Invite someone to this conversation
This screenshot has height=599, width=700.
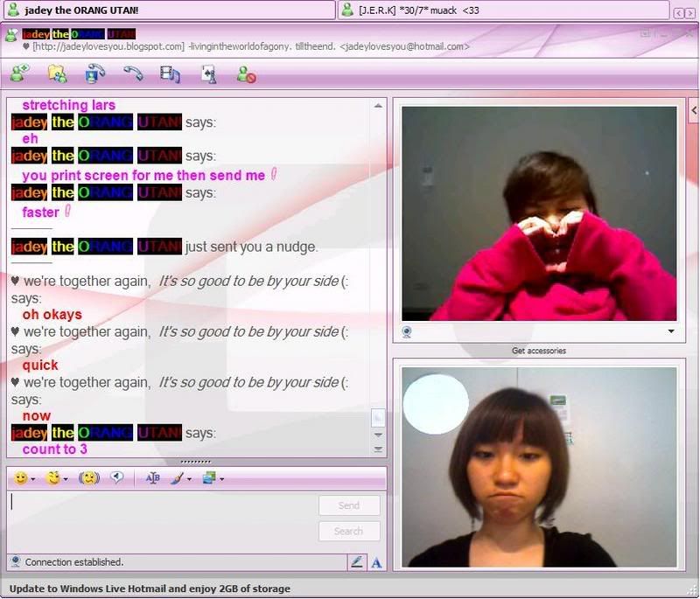[17, 76]
